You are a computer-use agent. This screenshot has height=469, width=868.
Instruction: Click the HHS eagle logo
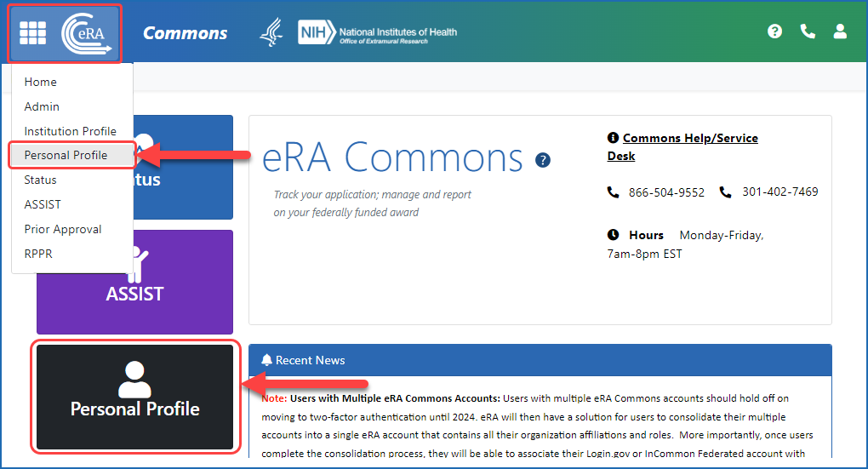coord(271,32)
